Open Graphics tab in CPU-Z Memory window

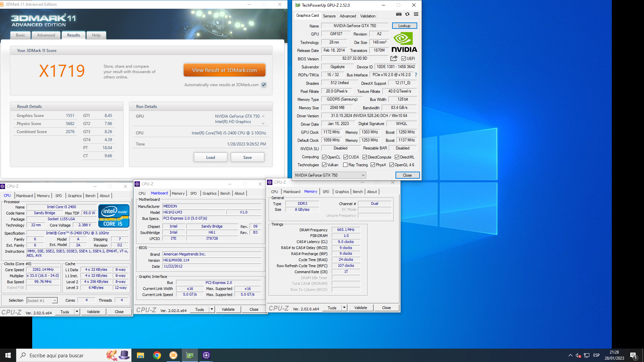click(342, 192)
